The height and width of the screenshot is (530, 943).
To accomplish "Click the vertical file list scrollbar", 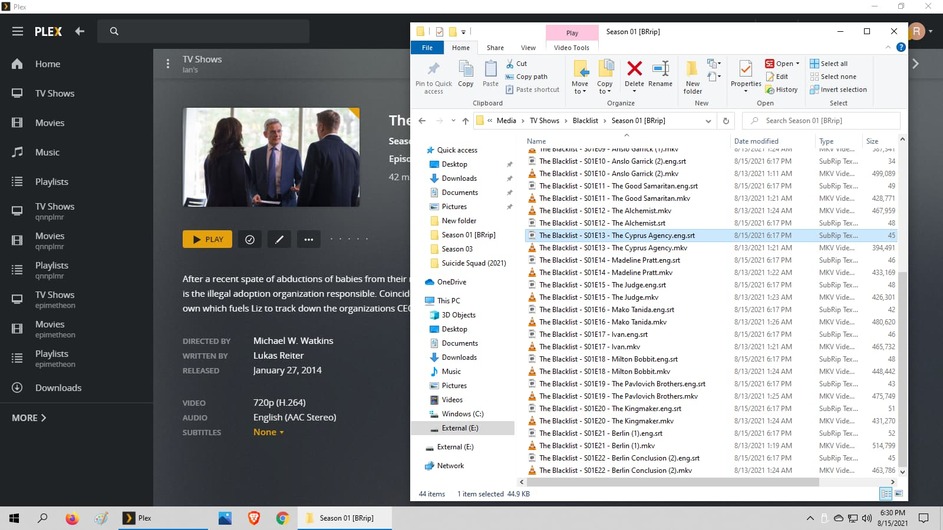I will (902, 370).
